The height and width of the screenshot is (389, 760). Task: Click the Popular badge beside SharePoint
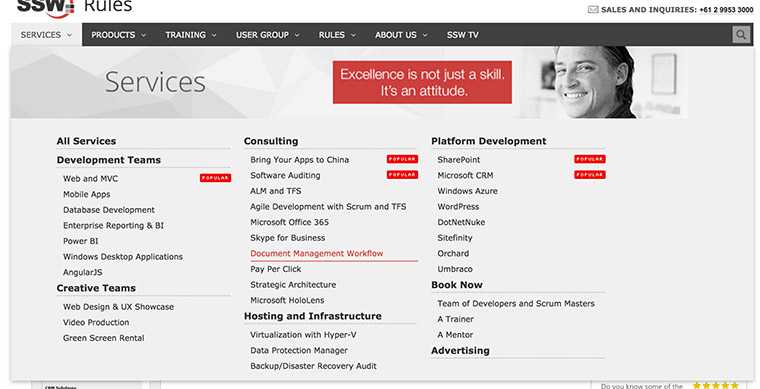pos(589,159)
